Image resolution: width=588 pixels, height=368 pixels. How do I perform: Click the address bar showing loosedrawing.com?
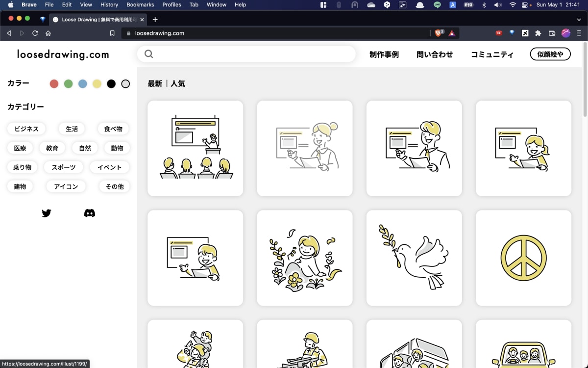pyautogui.click(x=274, y=33)
